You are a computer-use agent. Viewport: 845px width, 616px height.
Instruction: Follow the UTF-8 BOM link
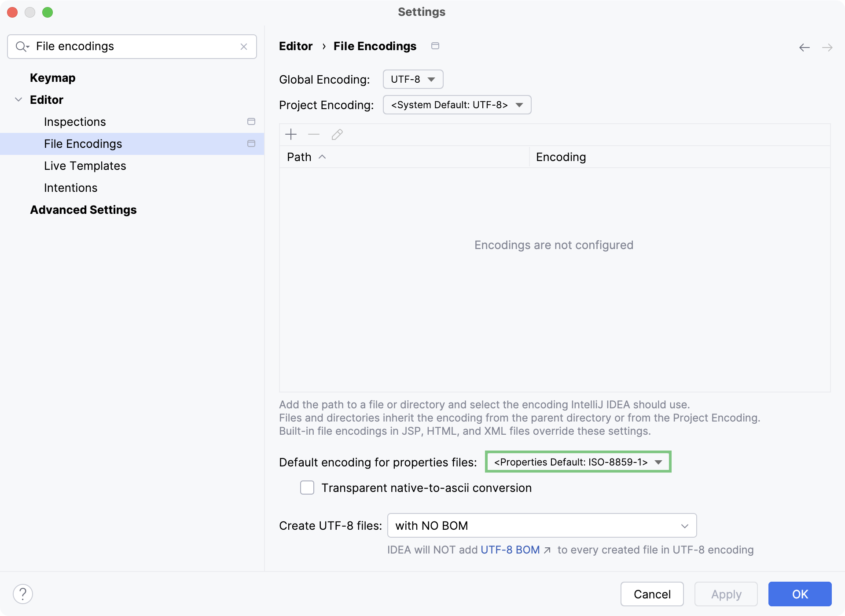[509, 550]
